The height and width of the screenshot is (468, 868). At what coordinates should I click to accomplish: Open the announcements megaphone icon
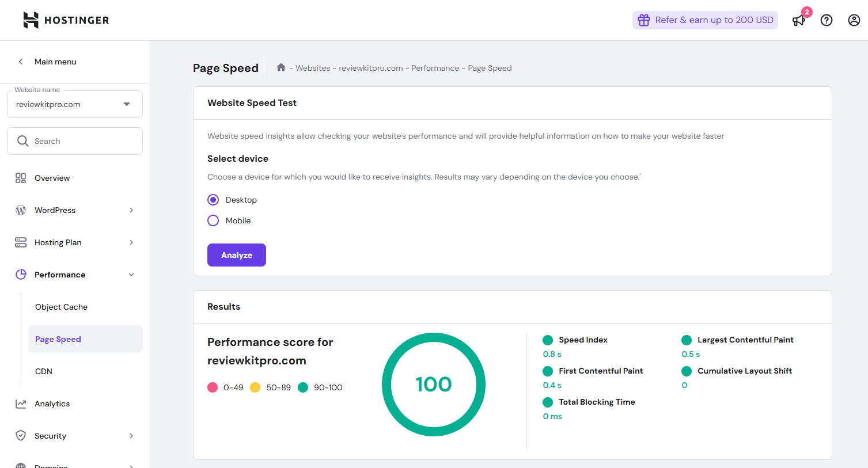[x=798, y=21]
